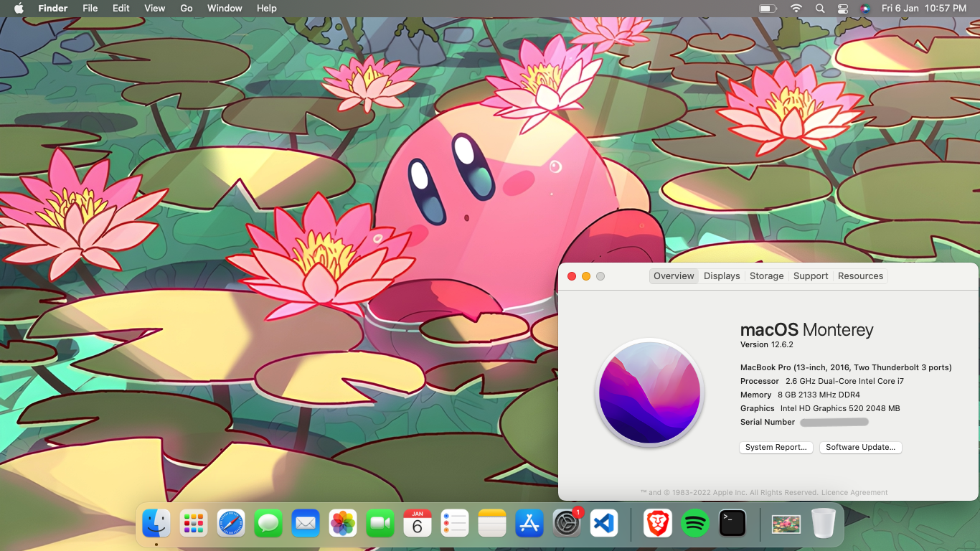
Task: Open Reminders app in the Dock
Action: click(455, 523)
